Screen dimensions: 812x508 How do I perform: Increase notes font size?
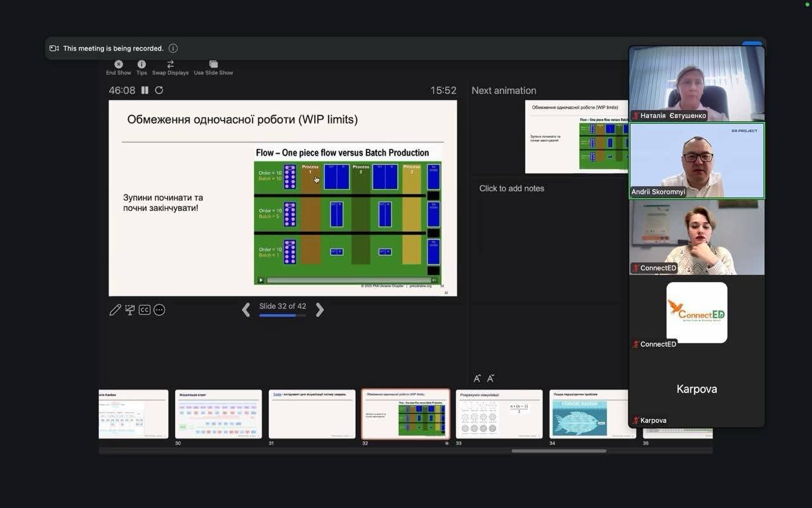(x=477, y=378)
